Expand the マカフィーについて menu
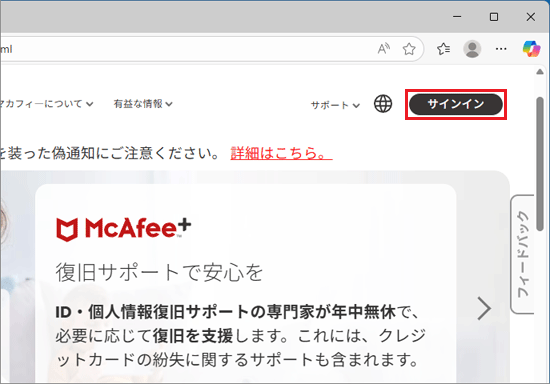 [46, 104]
